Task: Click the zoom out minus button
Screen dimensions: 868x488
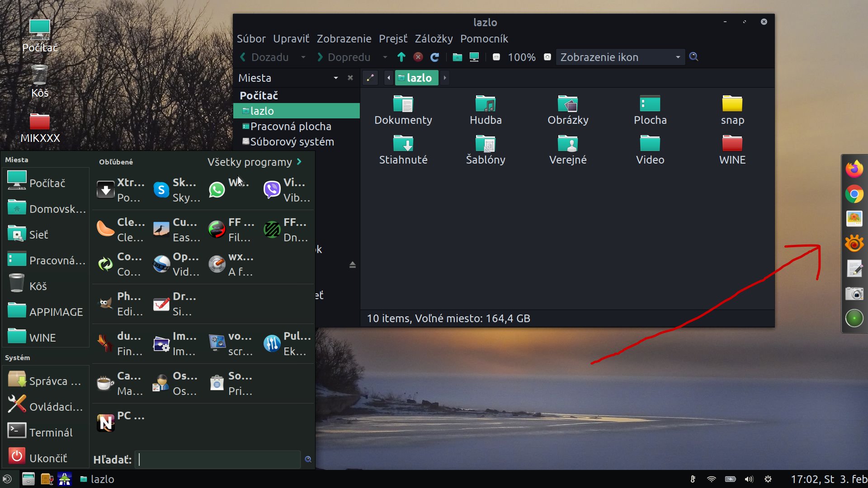Action: pos(496,57)
